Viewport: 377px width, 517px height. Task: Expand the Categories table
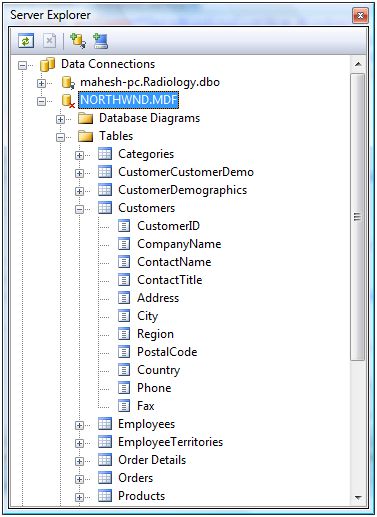click(x=79, y=155)
